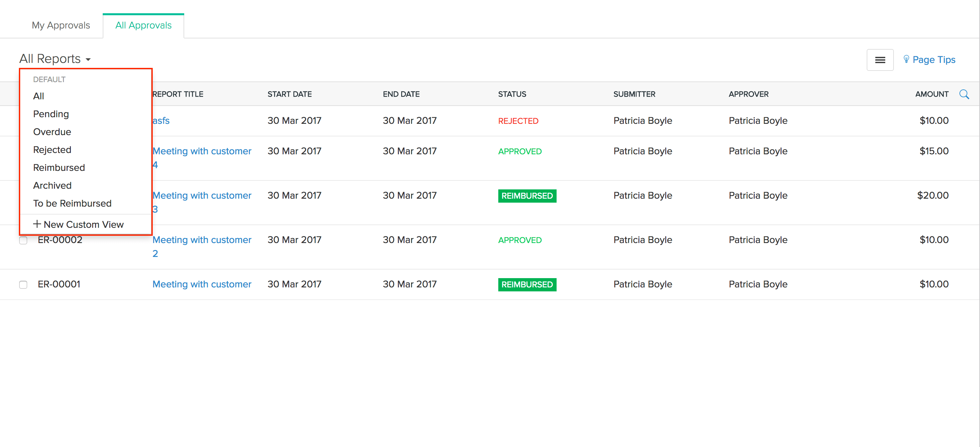Switch to the All Approvals tab
The height and width of the screenshot is (447, 980).
click(143, 25)
